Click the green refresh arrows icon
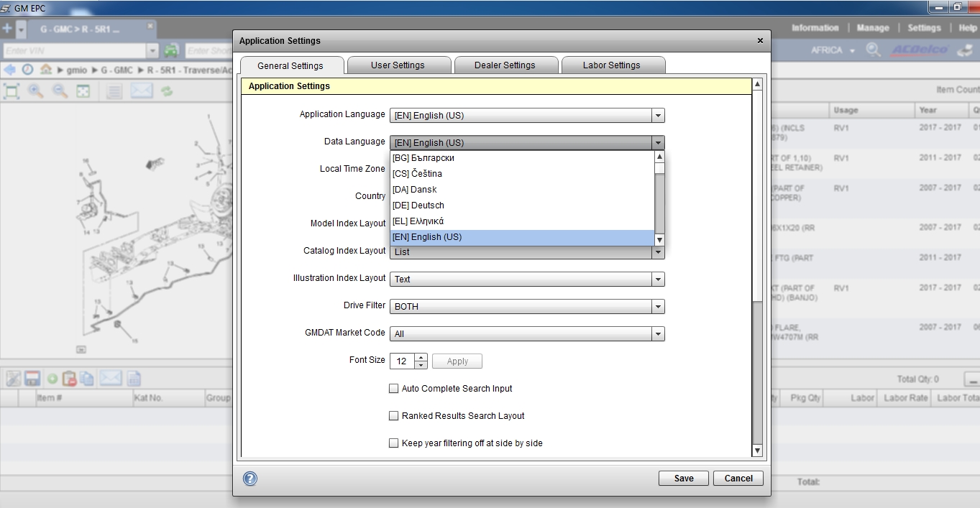980x508 pixels. point(167,91)
